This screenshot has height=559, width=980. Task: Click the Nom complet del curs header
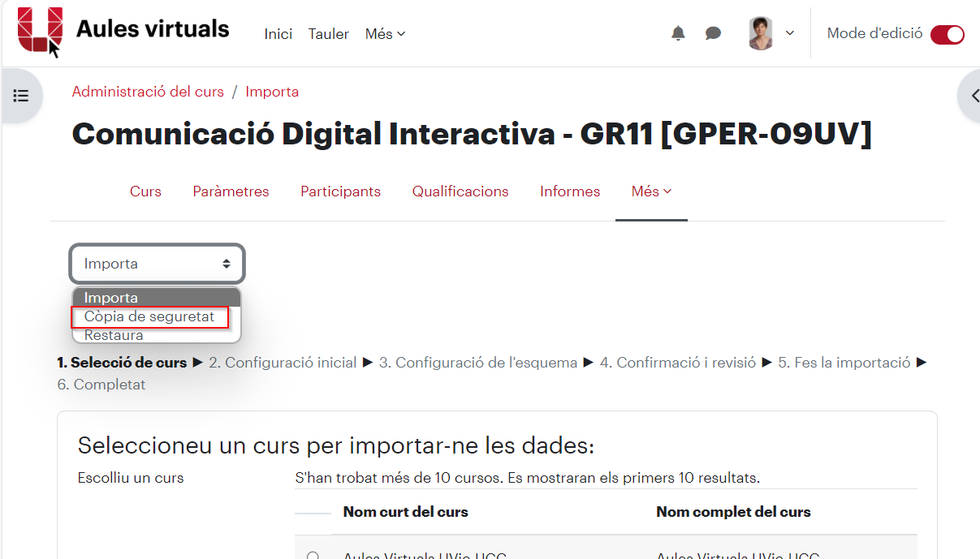(733, 512)
